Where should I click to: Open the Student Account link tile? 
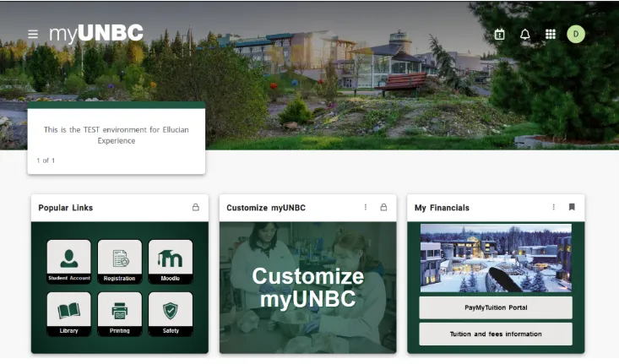tap(69, 261)
